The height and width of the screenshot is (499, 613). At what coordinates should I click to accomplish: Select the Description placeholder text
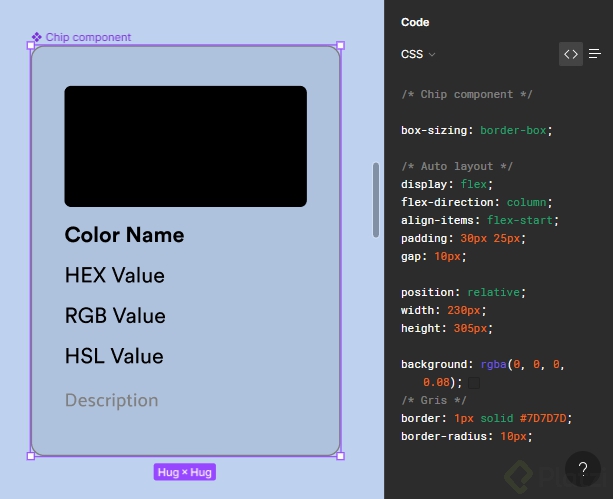click(111, 400)
